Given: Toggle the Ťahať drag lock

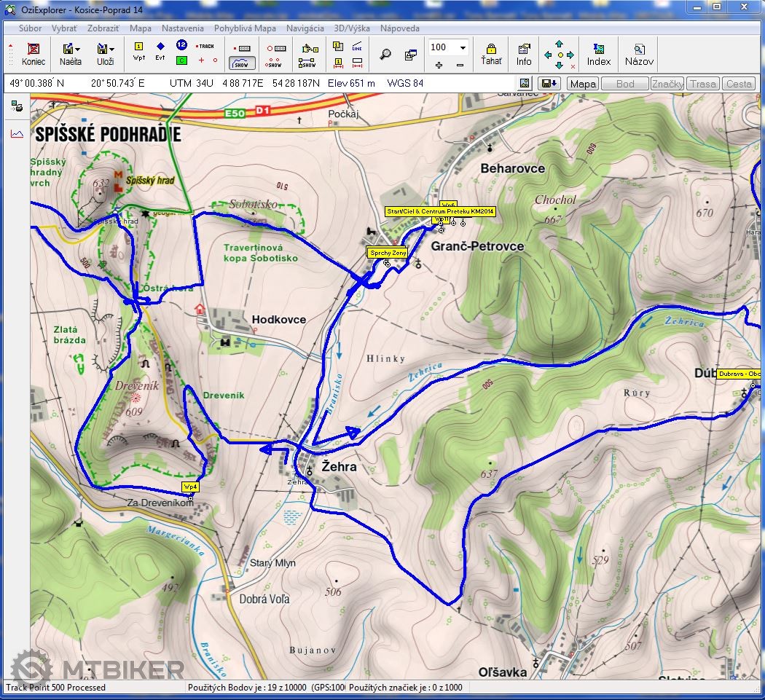Looking at the screenshot, I should pyautogui.click(x=491, y=54).
